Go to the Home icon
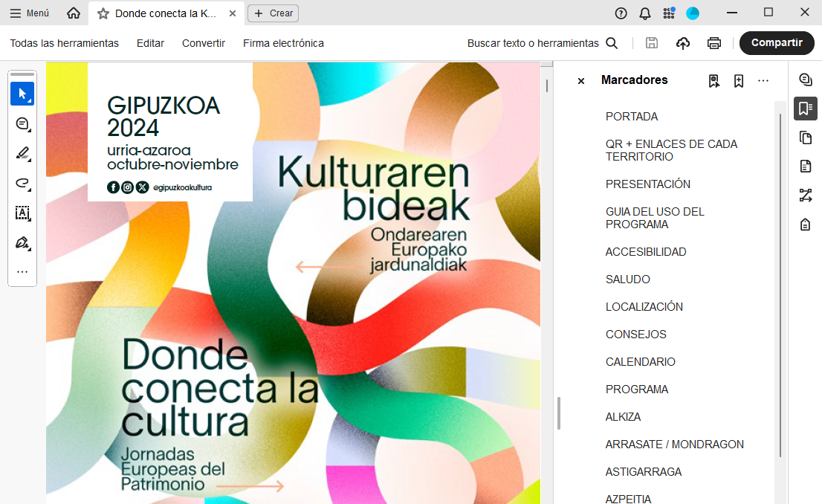Screen dimensions: 822x504 (x=74, y=13)
